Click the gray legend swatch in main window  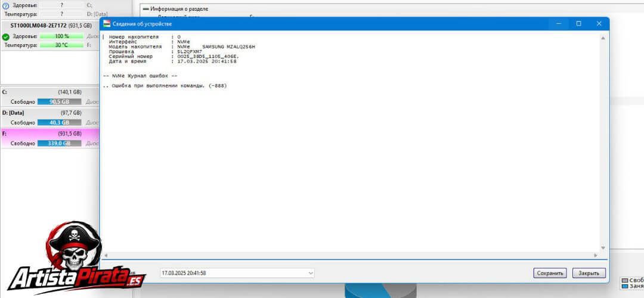(625, 280)
